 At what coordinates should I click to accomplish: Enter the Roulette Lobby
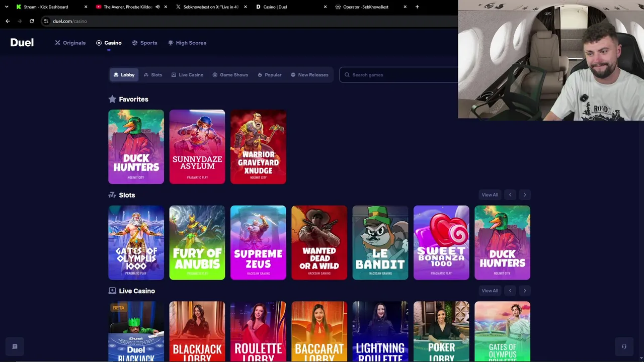coord(258,331)
